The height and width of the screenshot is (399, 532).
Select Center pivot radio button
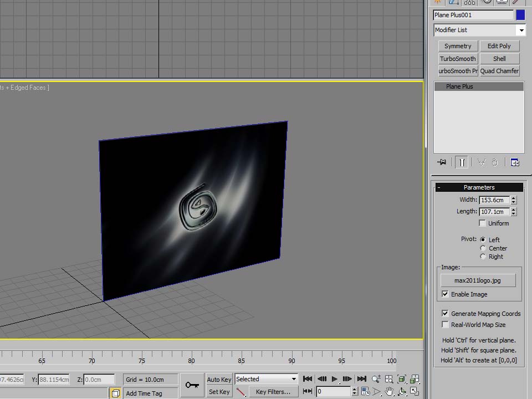tap(483, 248)
